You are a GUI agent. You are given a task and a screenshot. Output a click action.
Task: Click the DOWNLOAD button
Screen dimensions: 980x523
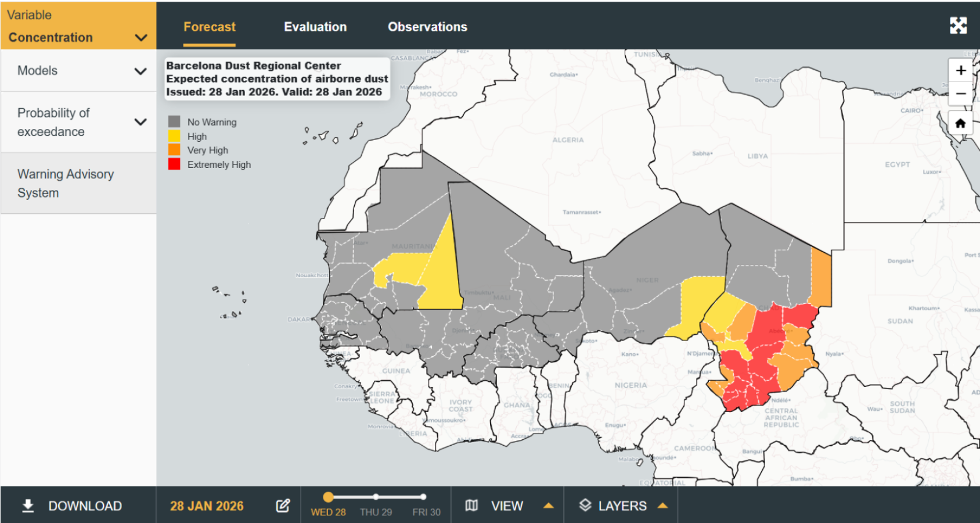pos(85,505)
